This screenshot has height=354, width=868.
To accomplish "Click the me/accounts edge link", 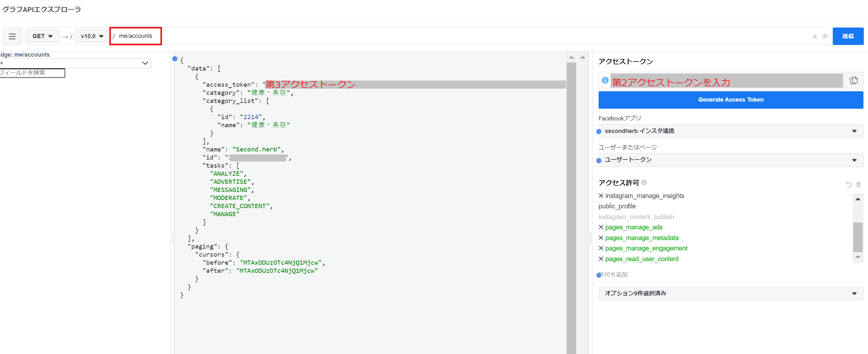I will 32,55.
